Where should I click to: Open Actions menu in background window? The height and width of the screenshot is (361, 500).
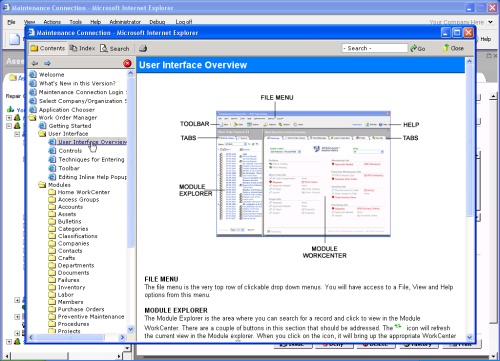click(x=52, y=22)
